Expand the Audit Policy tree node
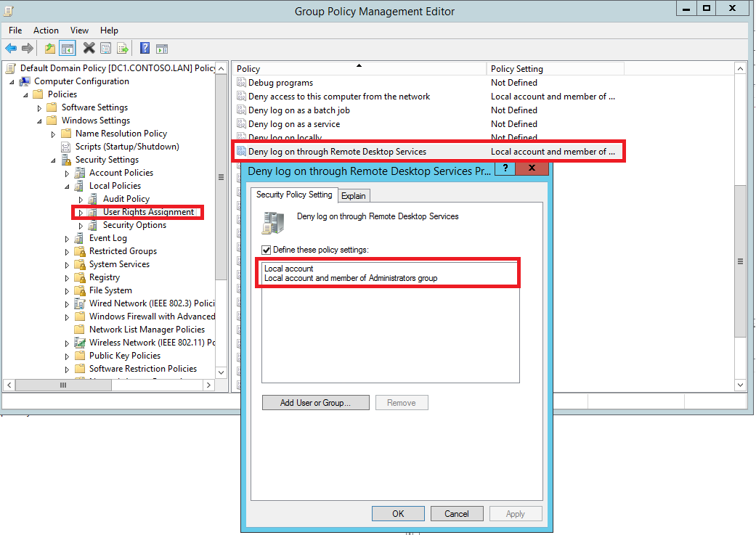This screenshot has width=756, height=535. tap(81, 199)
